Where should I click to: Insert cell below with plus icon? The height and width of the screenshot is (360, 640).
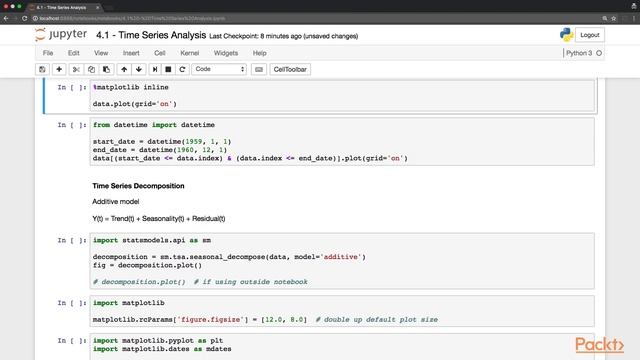click(x=59, y=69)
